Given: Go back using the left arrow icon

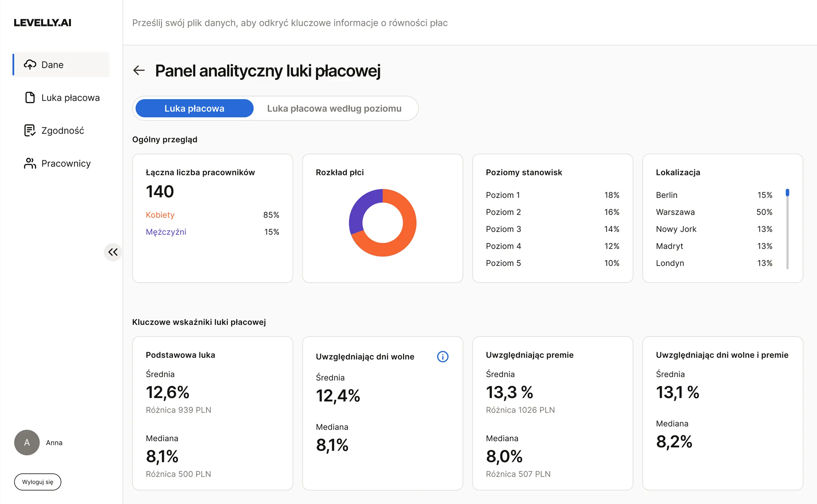Looking at the screenshot, I should pos(139,70).
